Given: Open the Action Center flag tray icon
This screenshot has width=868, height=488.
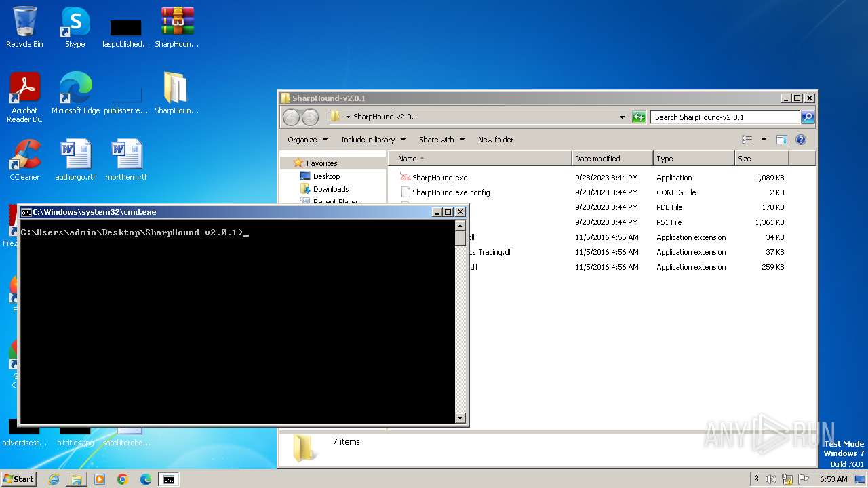Looking at the screenshot, I should [x=804, y=479].
